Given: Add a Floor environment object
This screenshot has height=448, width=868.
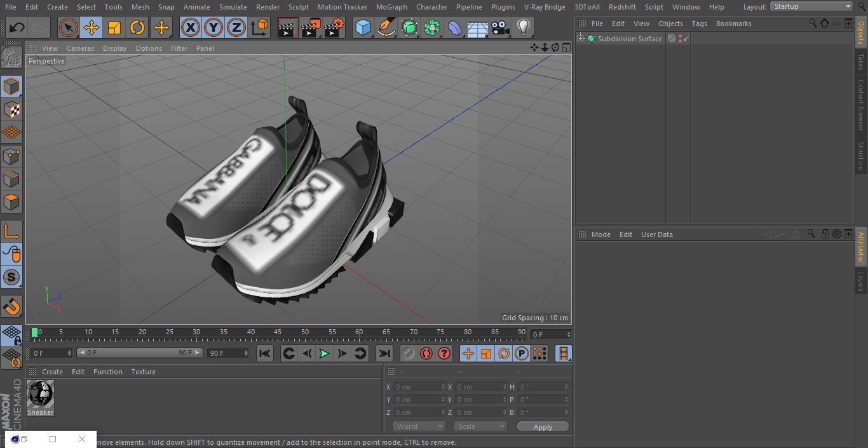Looking at the screenshot, I should tap(477, 27).
